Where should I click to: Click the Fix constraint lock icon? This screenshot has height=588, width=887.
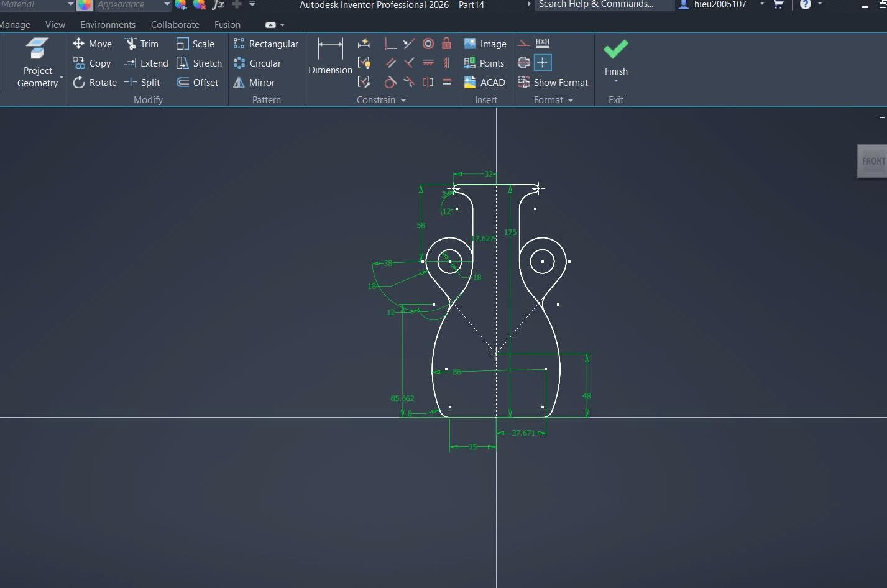(446, 44)
